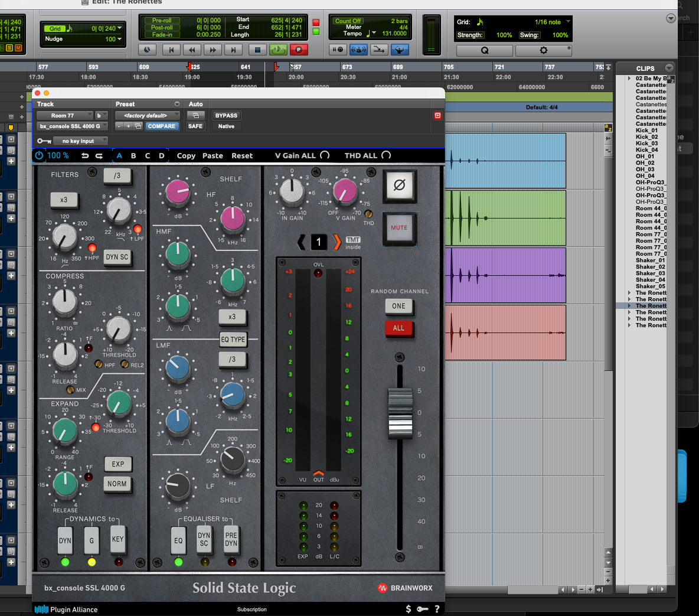
Task: Click the Stop transport button
Action: 257,50
